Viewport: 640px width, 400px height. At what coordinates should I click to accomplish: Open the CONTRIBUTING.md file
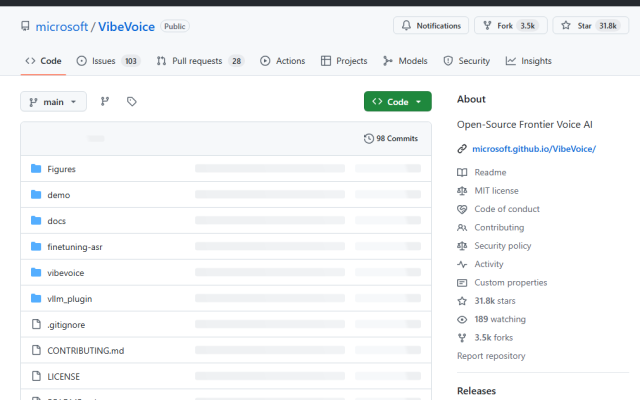[85, 350]
